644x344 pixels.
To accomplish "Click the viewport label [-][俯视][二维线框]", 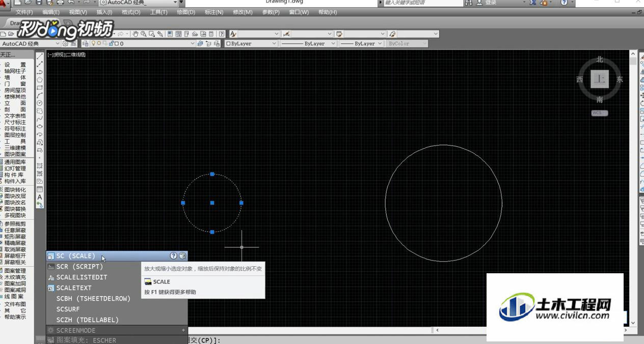I will (66, 54).
